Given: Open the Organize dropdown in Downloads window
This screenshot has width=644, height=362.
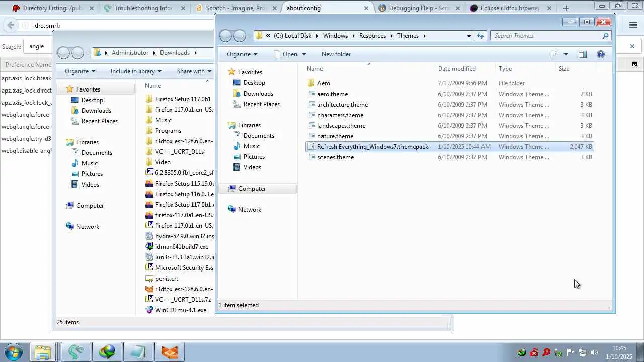Looking at the screenshot, I should point(80,71).
